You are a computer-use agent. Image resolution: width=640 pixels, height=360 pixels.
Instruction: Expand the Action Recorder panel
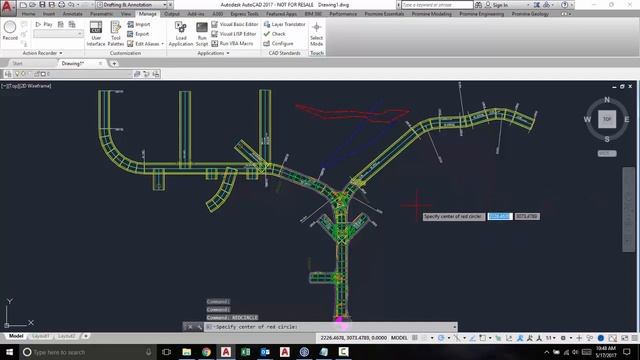(42, 53)
